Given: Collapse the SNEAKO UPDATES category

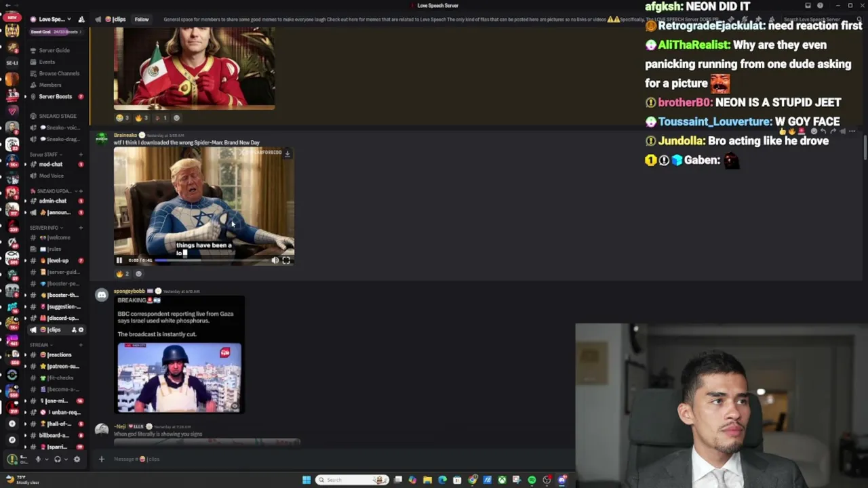Looking at the screenshot, I should click(54, 191).
